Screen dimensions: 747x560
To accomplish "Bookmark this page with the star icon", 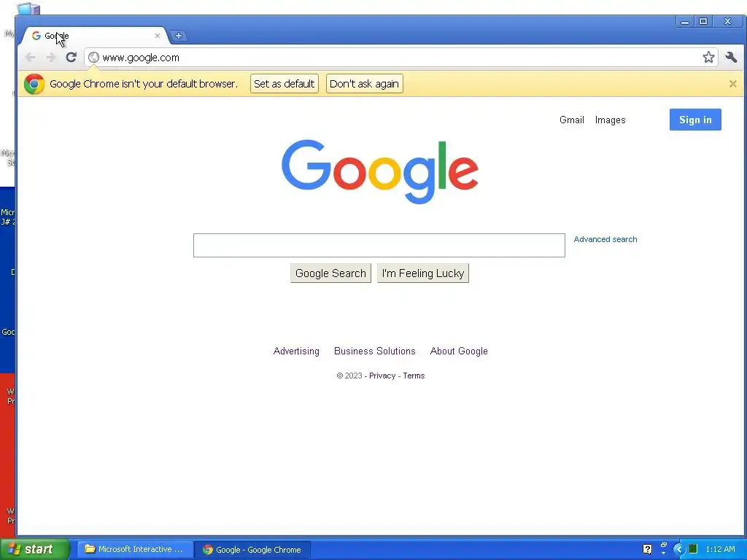I will pos(708,58).
